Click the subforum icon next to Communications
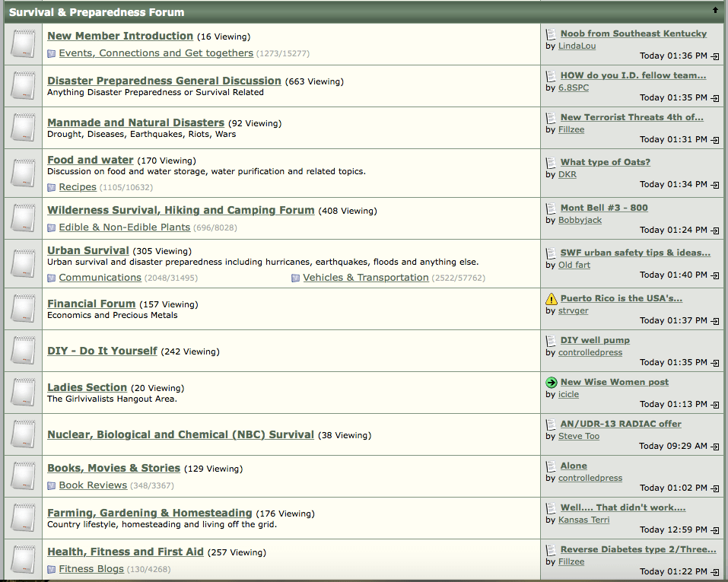 tap(52, 278)
